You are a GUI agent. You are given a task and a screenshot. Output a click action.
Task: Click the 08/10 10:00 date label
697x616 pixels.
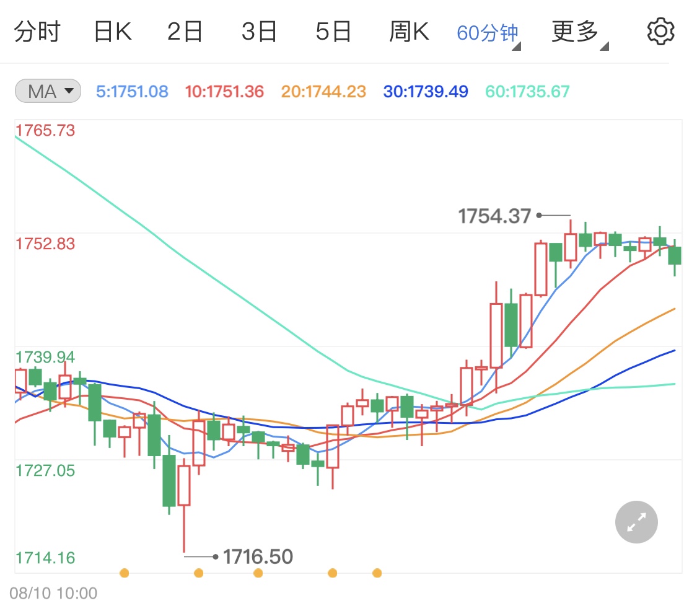click(53, 593)
